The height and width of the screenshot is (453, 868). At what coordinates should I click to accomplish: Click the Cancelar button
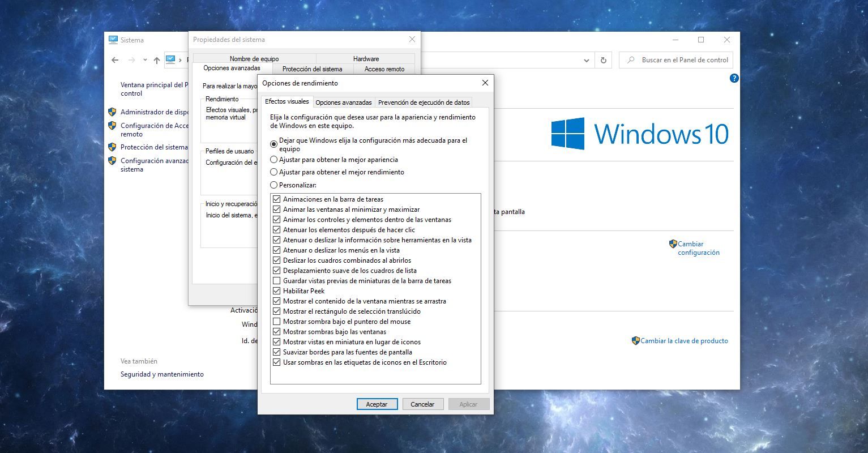click(422, 404)
